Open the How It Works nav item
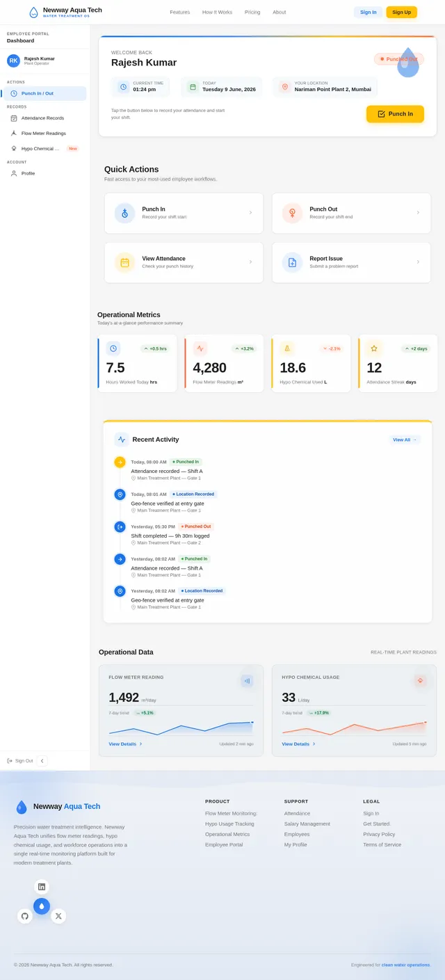Image resolution: width=445 pixels, height=980 pixels. [218, 13]
